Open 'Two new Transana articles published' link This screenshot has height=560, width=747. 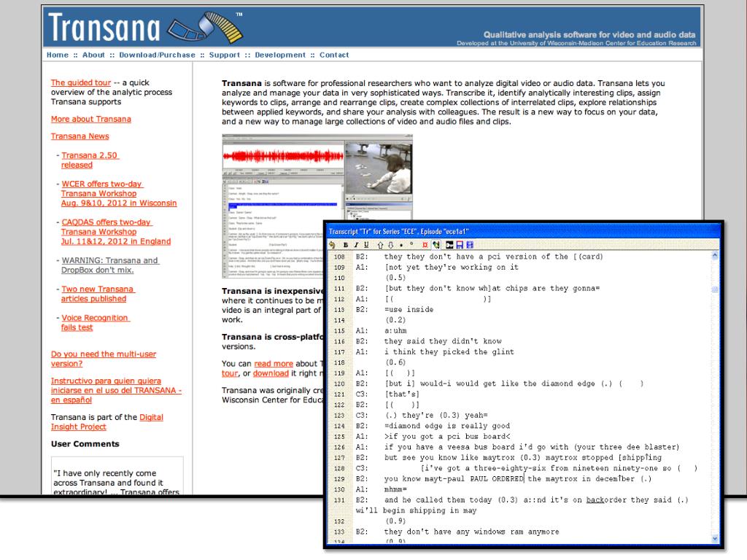pos(98,294)
